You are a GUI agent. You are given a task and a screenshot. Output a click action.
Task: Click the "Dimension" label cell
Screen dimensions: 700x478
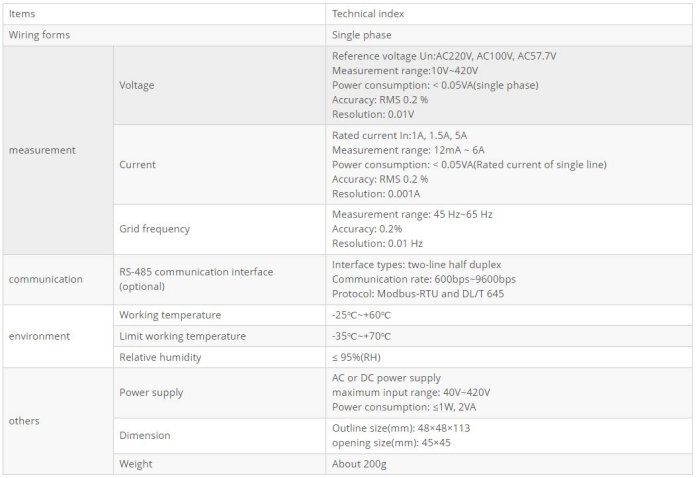pos(145,435)
